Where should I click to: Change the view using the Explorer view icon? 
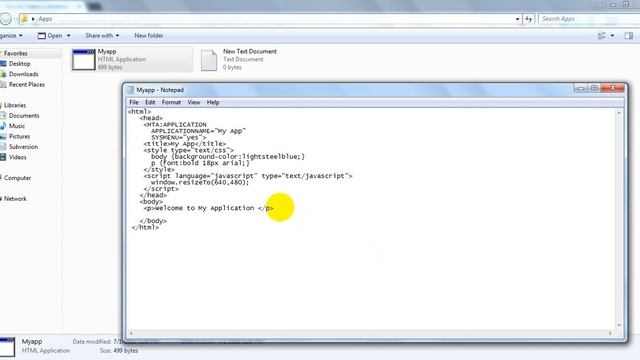click(x=602, y=36)
